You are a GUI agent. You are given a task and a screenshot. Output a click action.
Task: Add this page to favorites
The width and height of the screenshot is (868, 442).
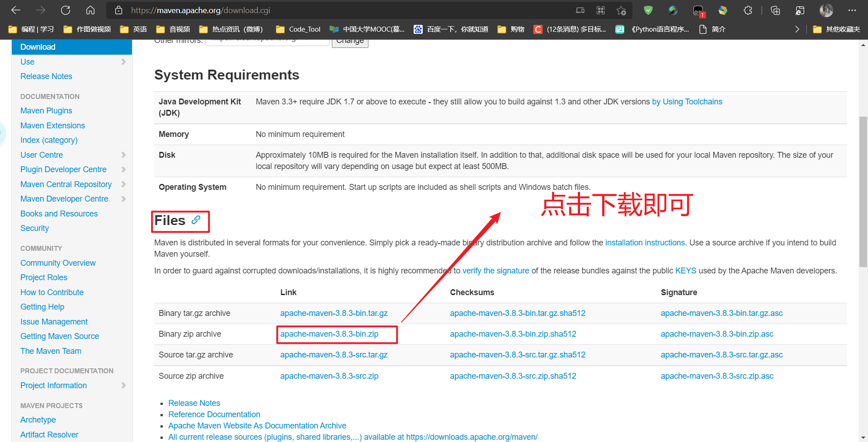(x=621, y=10)
